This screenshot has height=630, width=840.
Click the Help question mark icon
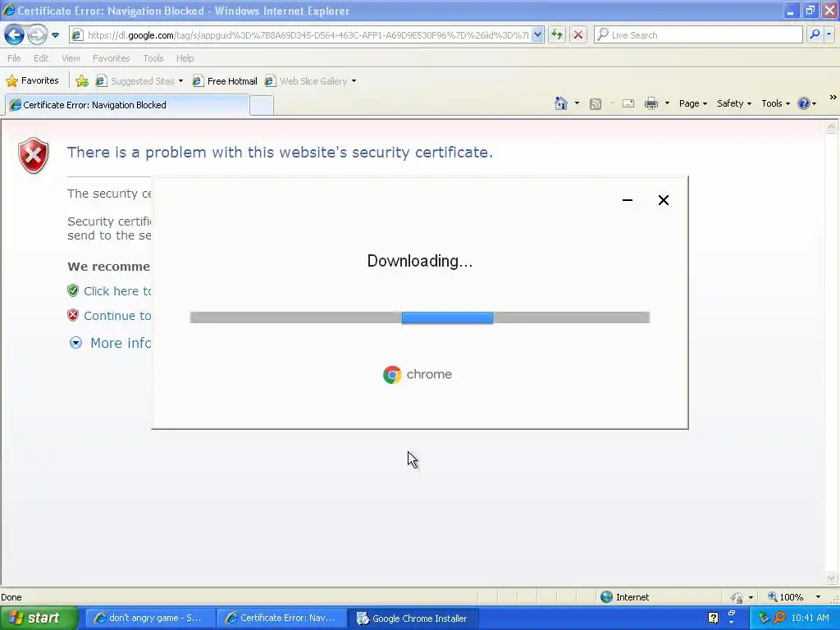tap(804, 103)
